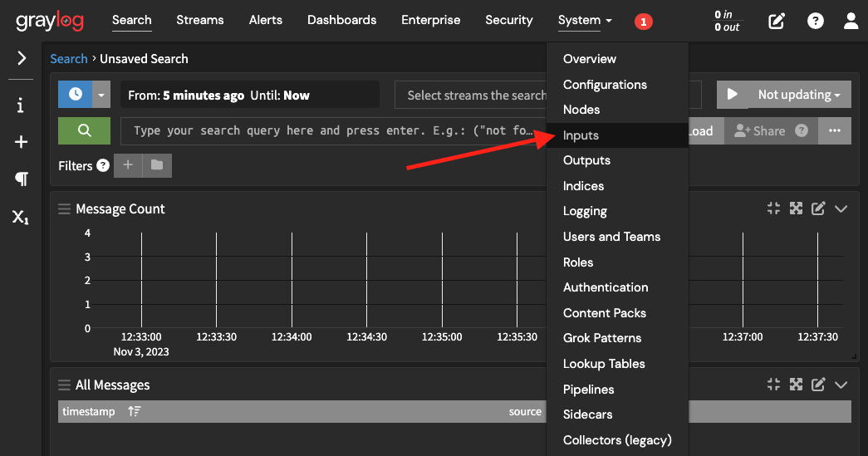Select Content Packs menu entry
868x456 pixels.
click(x=617, y=312)
